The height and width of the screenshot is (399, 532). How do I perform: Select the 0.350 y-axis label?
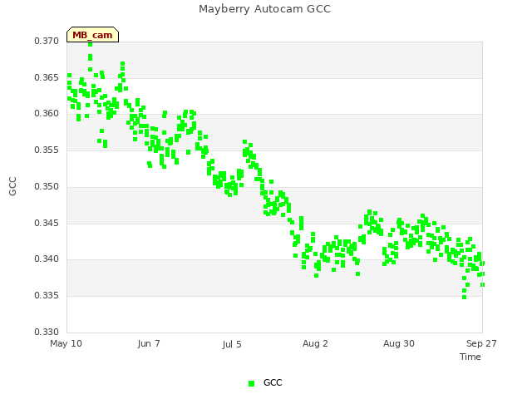(47, 186)
